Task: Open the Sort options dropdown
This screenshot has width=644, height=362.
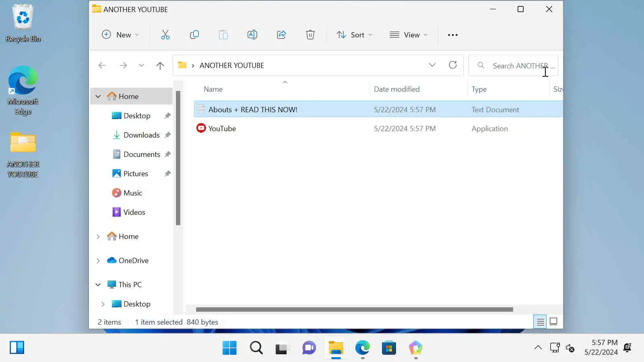Action: pos(354,35)
